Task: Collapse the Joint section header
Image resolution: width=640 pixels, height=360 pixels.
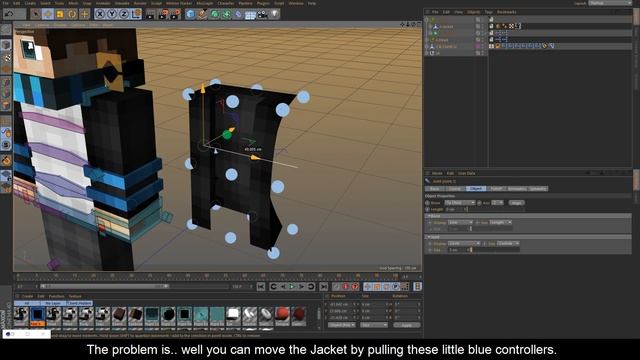Action: pyautogui.click(x=528, y=237)
